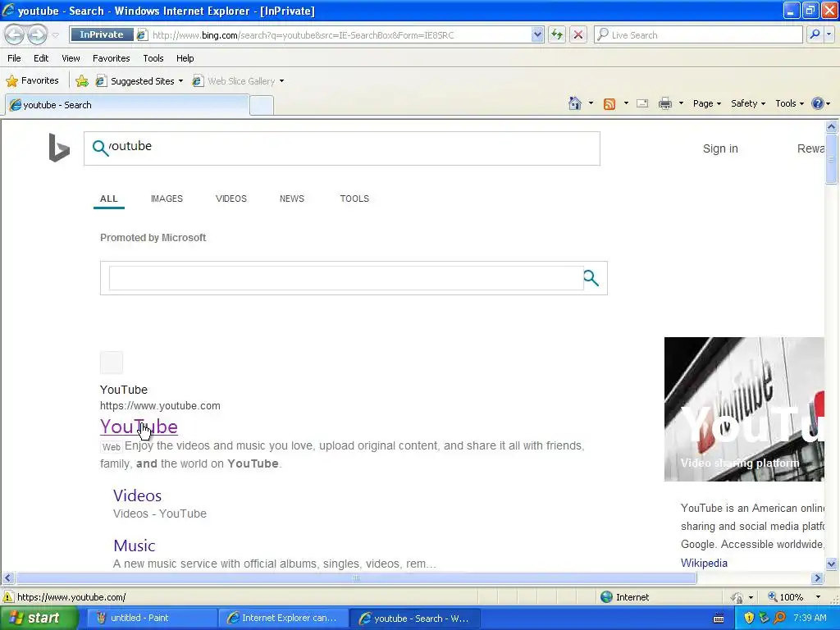This screenshot has width=840, height=630.
Task: Click into the Bing search box with youtube
Action: point(342,148)
